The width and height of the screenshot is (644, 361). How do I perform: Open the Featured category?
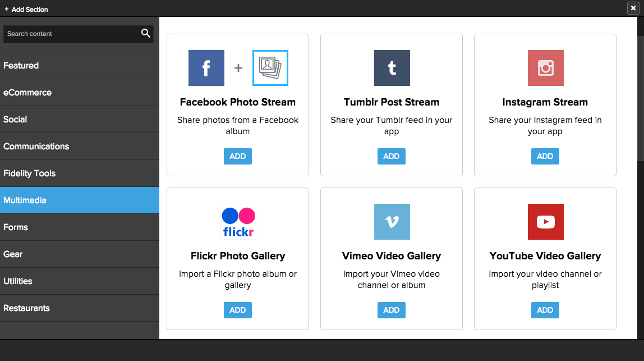coord(21,65)
